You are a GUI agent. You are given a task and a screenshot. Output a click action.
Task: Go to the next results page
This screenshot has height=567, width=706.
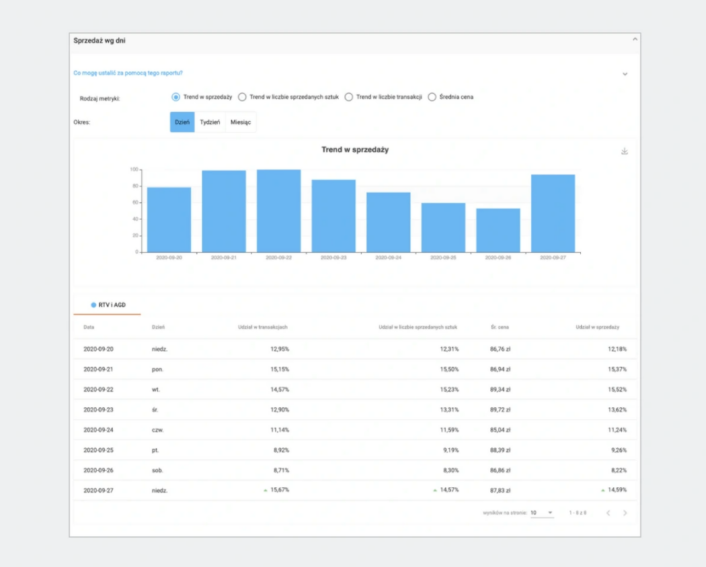point(625,513)
